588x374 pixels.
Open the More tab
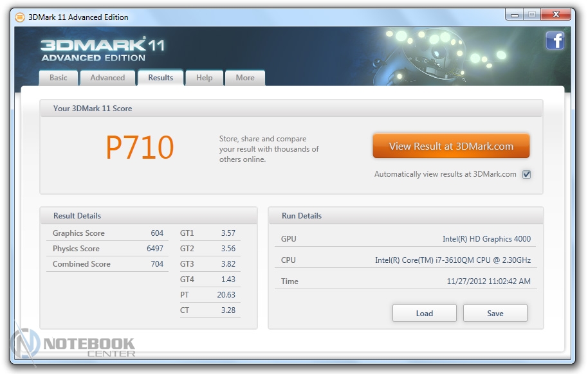pos(244,78)
